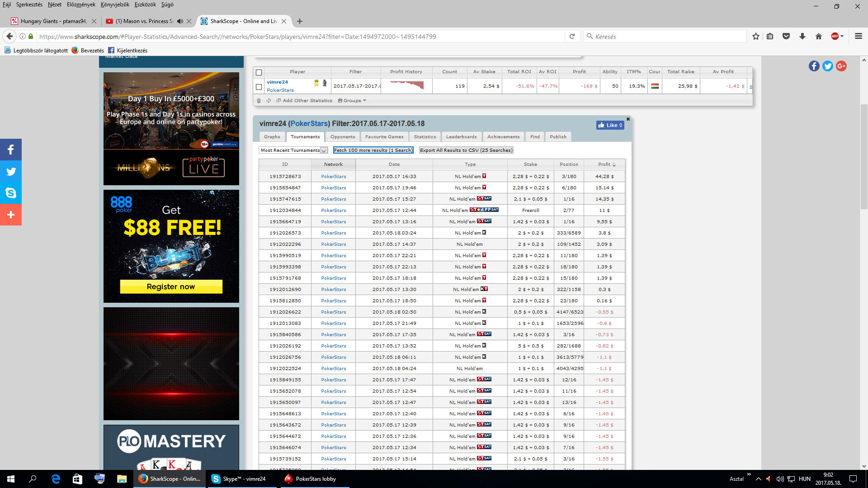Open the Statistics tab
Screen dimensions: 868x488
click(425, 137)
